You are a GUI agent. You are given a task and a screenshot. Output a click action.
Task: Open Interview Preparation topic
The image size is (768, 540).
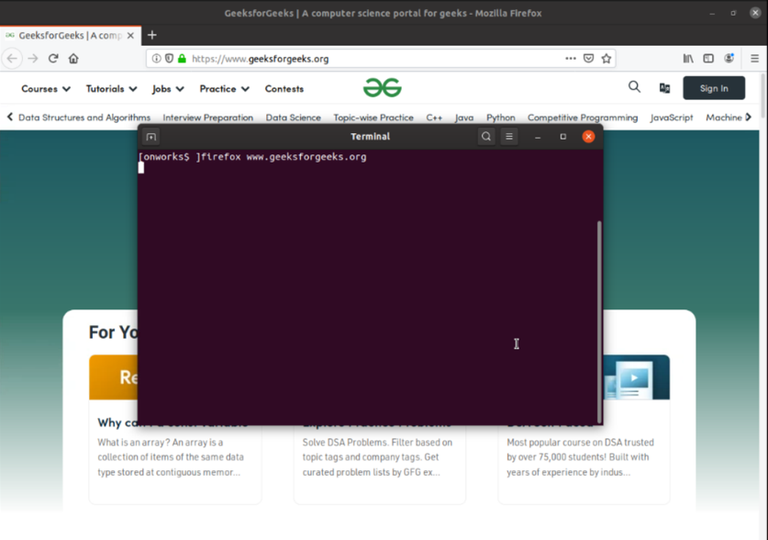208,118
